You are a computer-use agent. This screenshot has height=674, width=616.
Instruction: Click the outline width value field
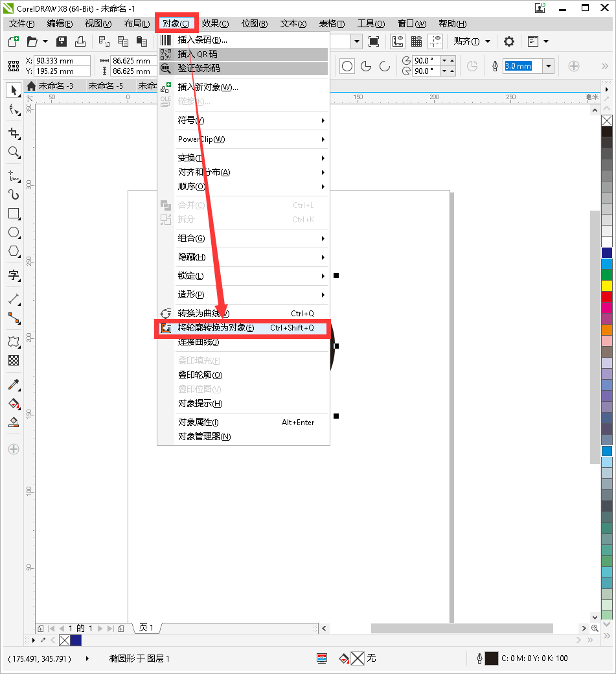pyautogui.click(x=523, y=66)
